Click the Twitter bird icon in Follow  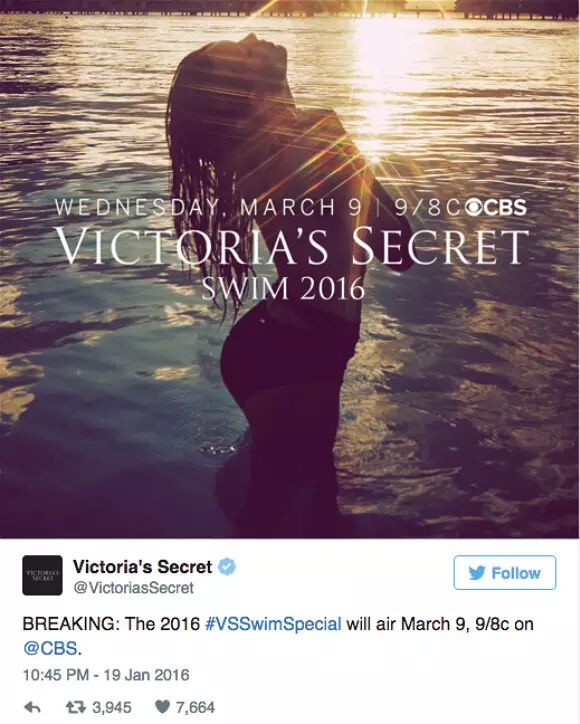coord(477,573)
